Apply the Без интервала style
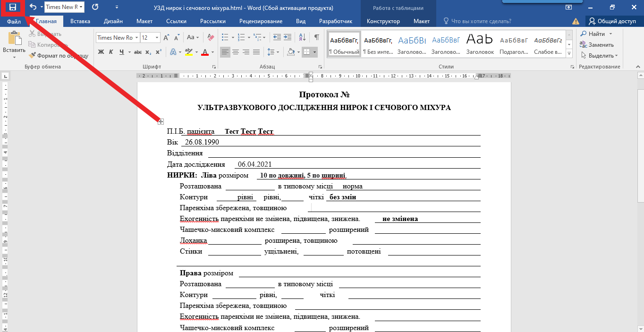 (x=378, y=44)
